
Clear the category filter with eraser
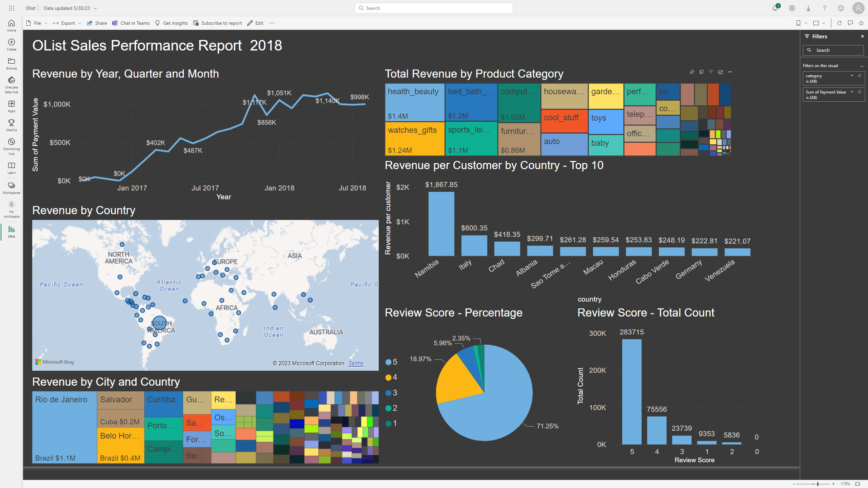(860, 76)
